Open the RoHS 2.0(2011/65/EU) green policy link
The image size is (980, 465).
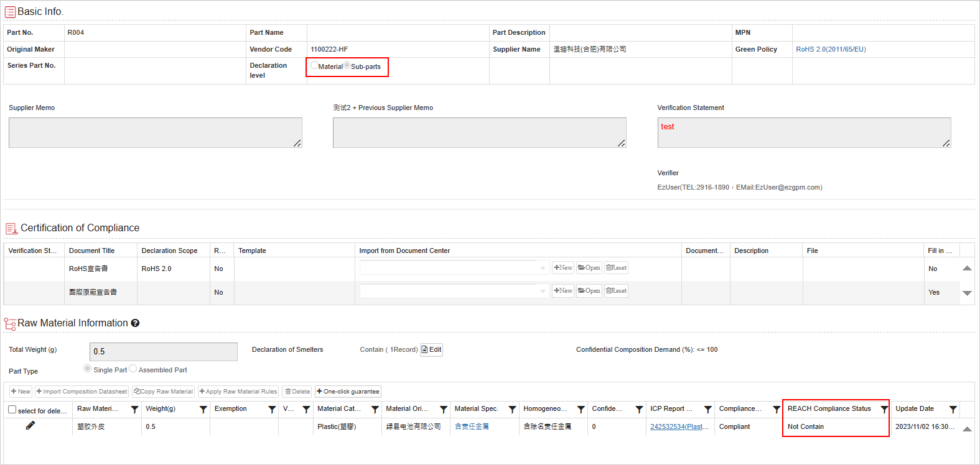click(831, 49)
